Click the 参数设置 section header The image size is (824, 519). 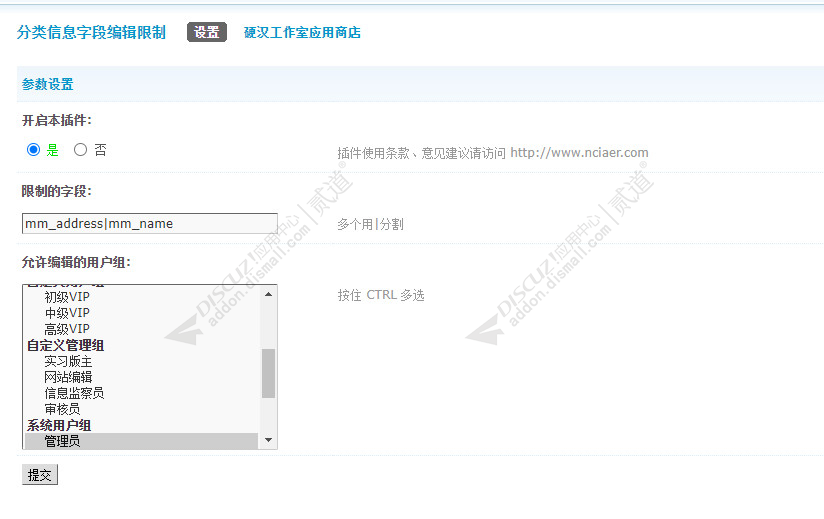47,84
